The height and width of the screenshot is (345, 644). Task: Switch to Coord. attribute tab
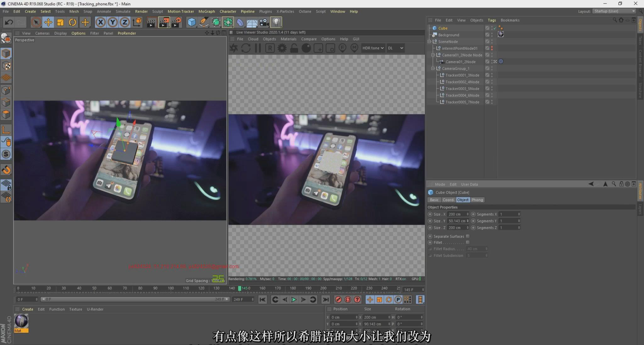[x=448, y=200]
